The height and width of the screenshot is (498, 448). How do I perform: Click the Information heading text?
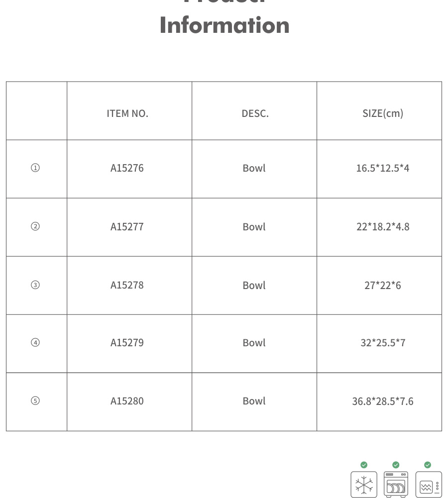tap(224, 25)
